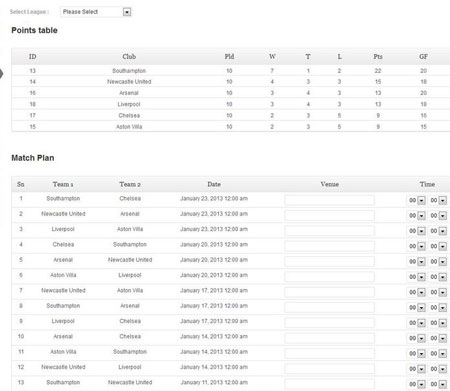Select Southampton in the Points table
This screenshot has height=391, width=450.
pos(129,71)
